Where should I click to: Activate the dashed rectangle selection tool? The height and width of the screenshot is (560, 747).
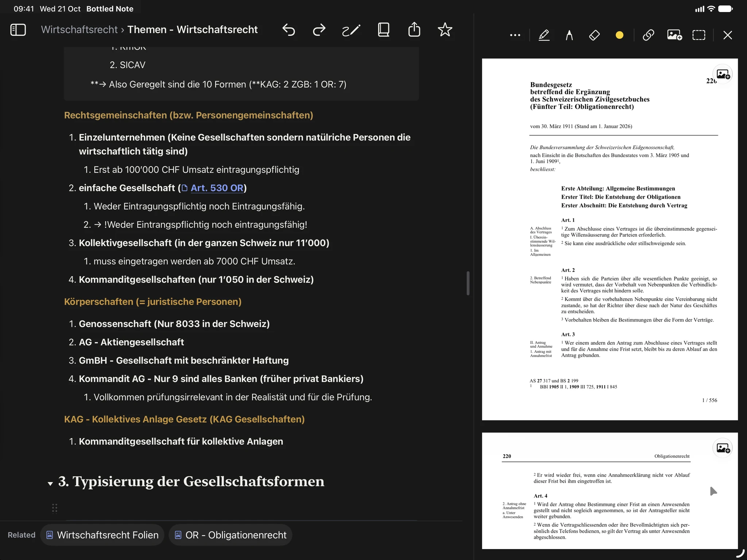point(699,35)
